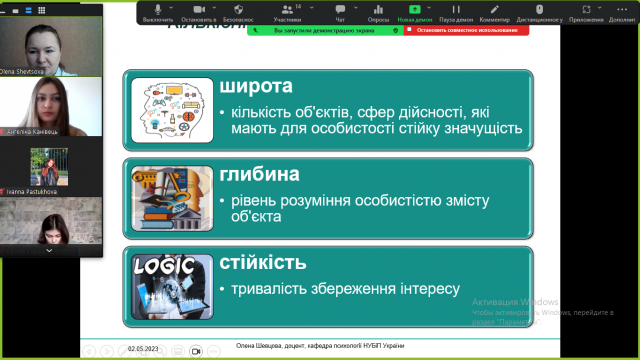The height and width of the screenshot is (360, 640).
Task: Click the глибина heading
Action: coord(259,175)
